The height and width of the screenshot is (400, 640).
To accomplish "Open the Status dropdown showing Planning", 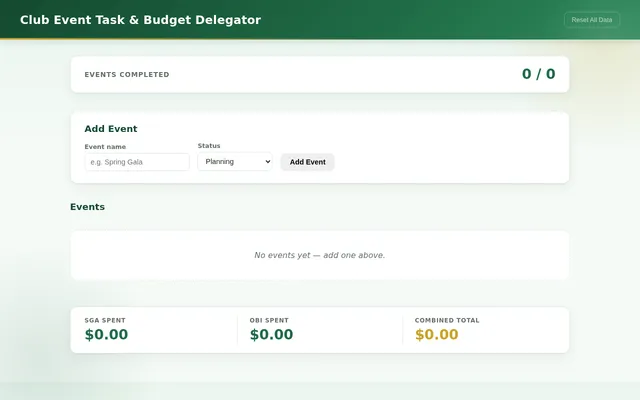I will (235, 162).
